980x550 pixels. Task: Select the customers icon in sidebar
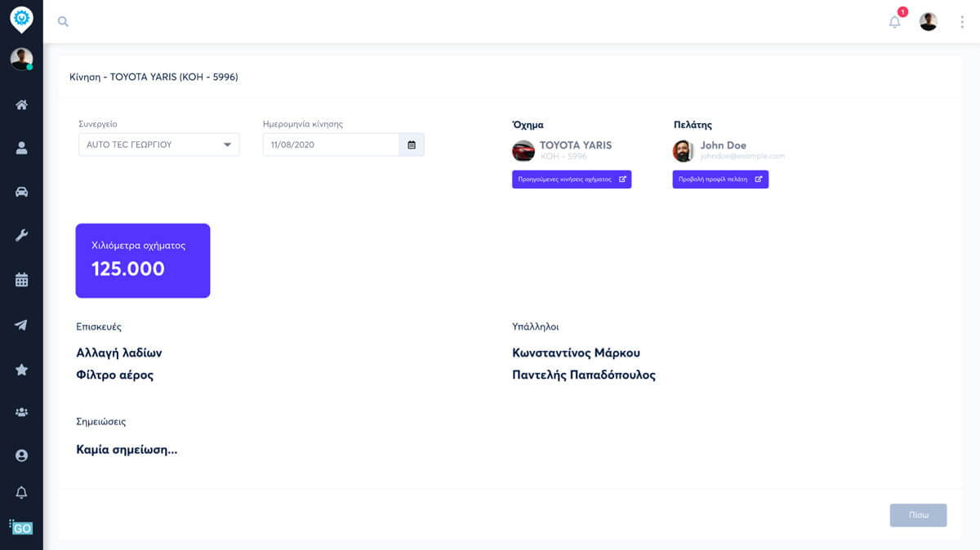[x=21, y=149]
